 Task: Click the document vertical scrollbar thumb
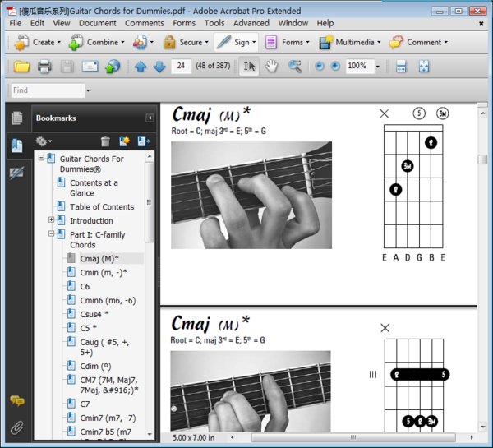tap(482, 159)
